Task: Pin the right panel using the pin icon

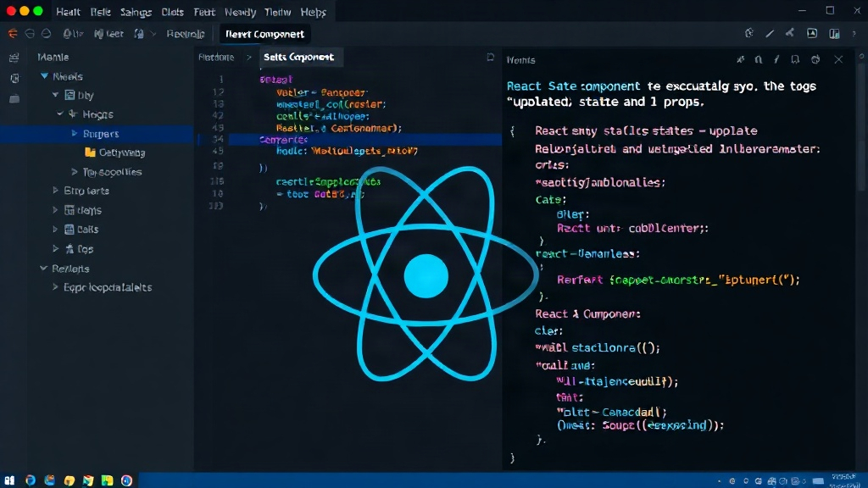Action: coord(740,59)
